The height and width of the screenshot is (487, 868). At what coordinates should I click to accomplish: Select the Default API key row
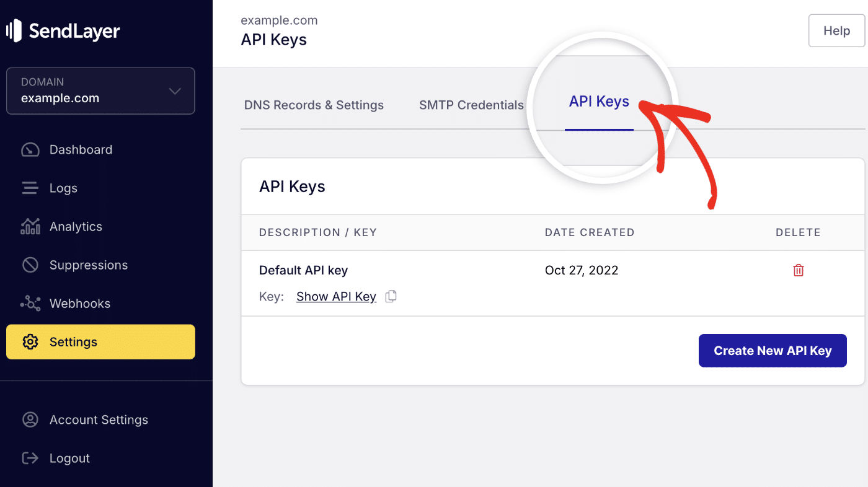point(303,270)
